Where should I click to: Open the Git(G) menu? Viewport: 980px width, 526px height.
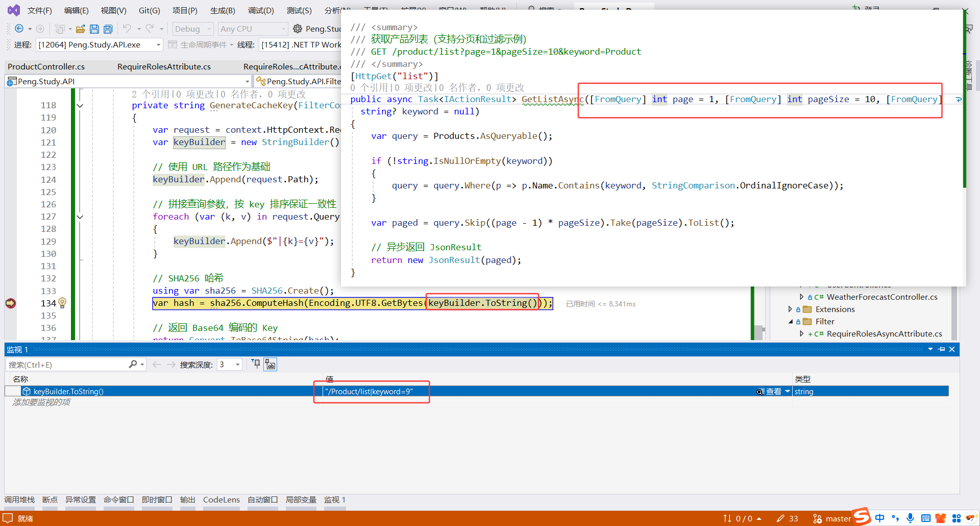[x=149, y=10]
